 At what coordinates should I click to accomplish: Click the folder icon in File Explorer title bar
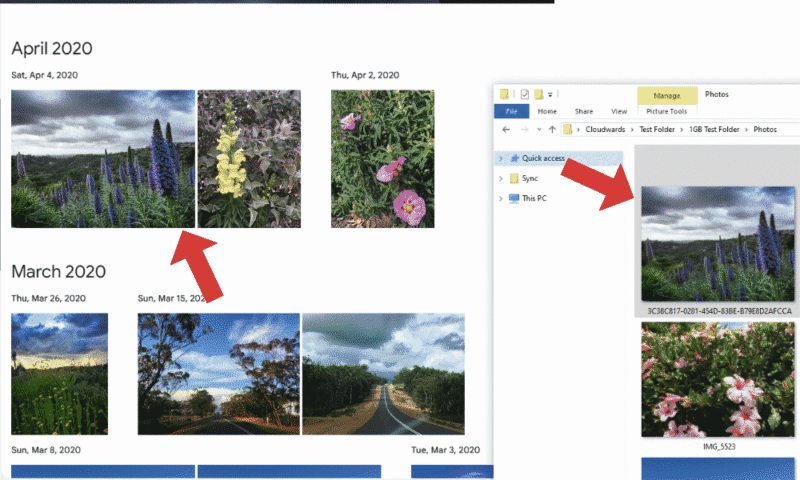point(504,94)
